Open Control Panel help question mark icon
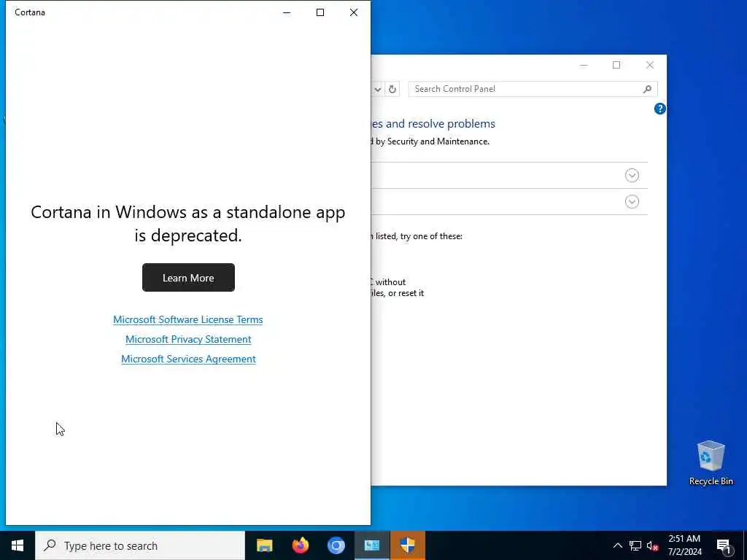The height and width of the screenshot is (560, 747). (x=659, y=109)
